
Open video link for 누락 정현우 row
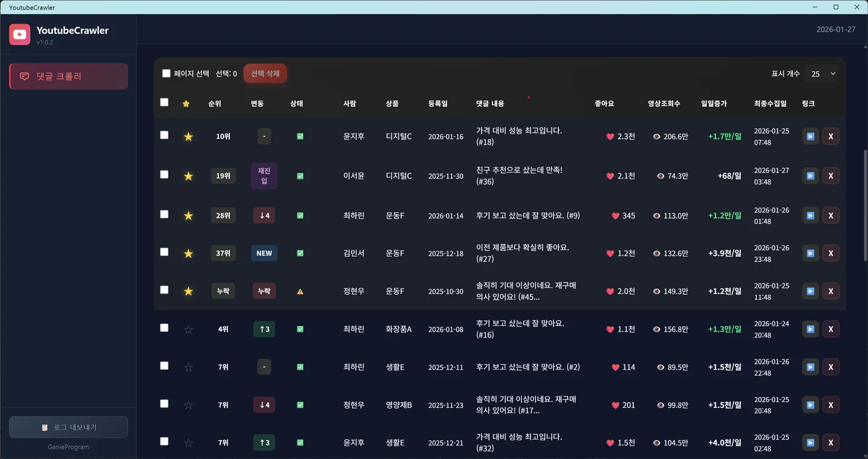[810, 291]
